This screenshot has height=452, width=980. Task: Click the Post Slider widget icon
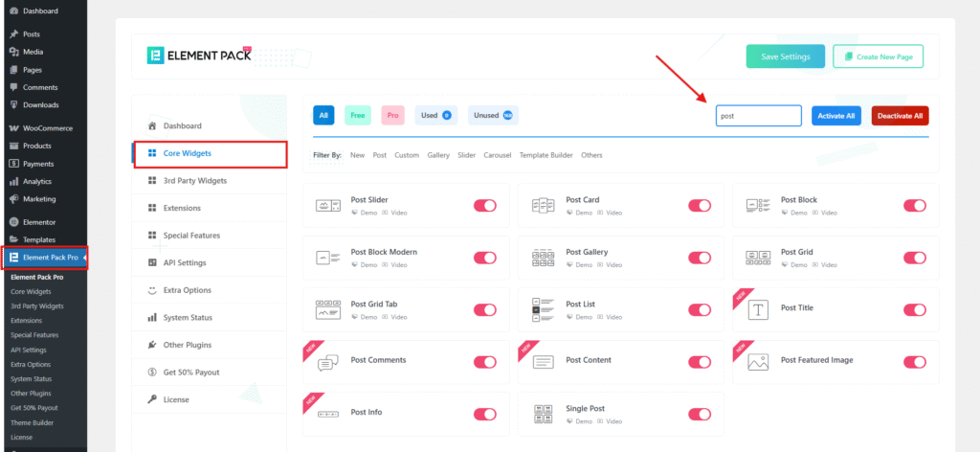[x=328, y=205]
